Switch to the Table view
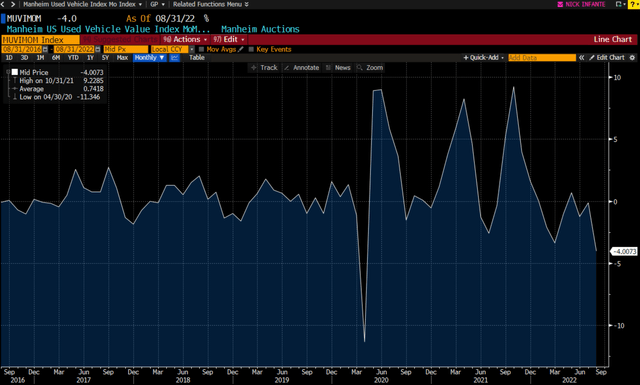Screen dimensions: 640x385 (197, 58)
